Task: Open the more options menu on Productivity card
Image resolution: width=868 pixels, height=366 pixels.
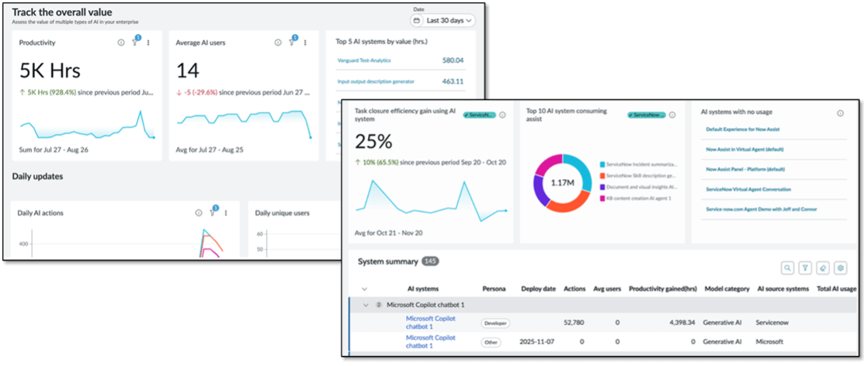Action: pos(149,43)
